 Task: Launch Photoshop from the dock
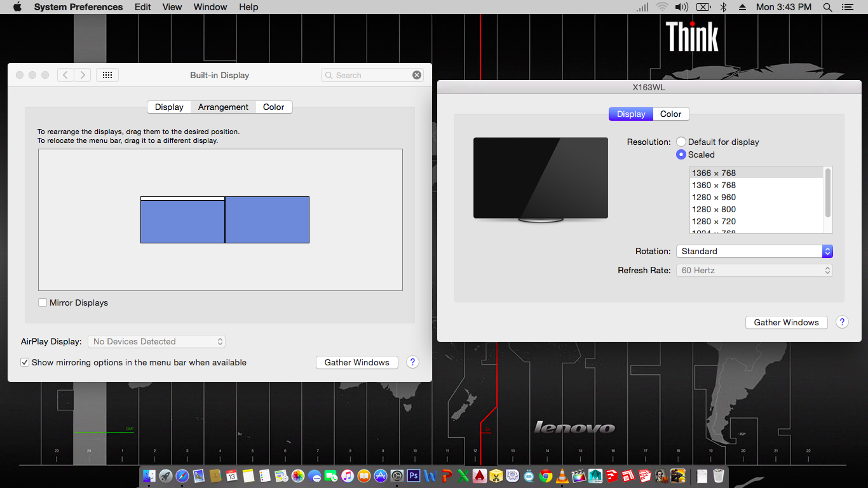(414, 475)
